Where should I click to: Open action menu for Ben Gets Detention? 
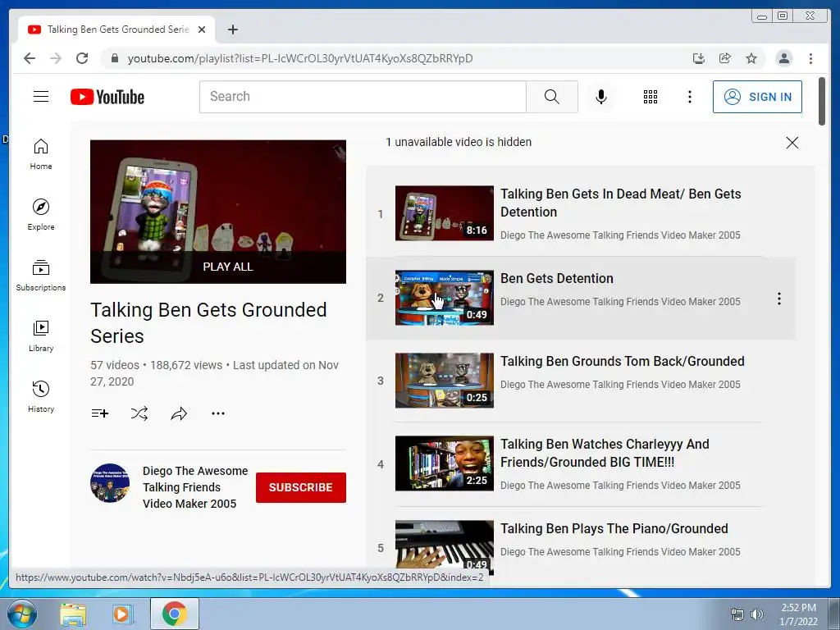pyautogui.click(x=779, y=299)
